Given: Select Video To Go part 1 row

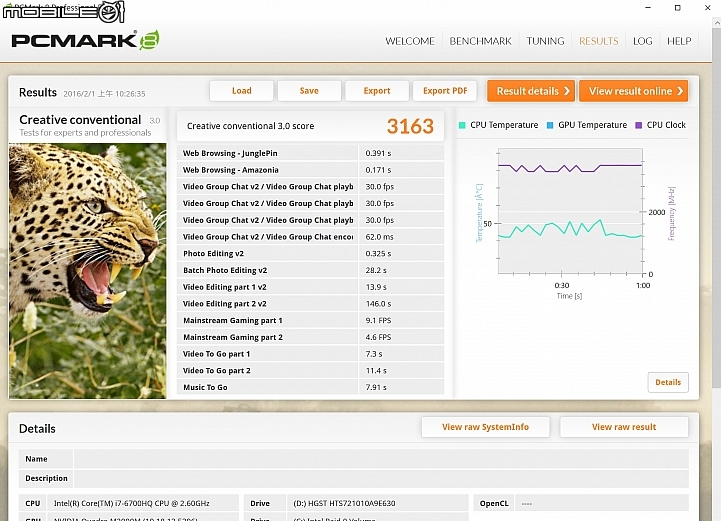Looking at the screenshot, I should point(310,354).
